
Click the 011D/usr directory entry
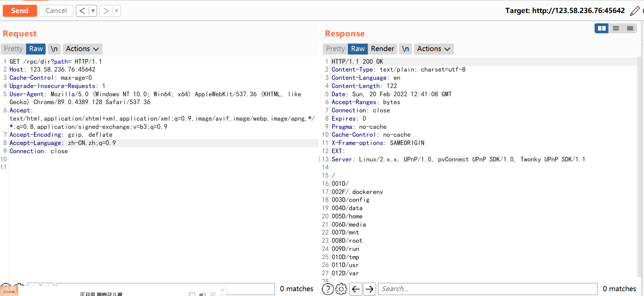(x=346, y=265)
